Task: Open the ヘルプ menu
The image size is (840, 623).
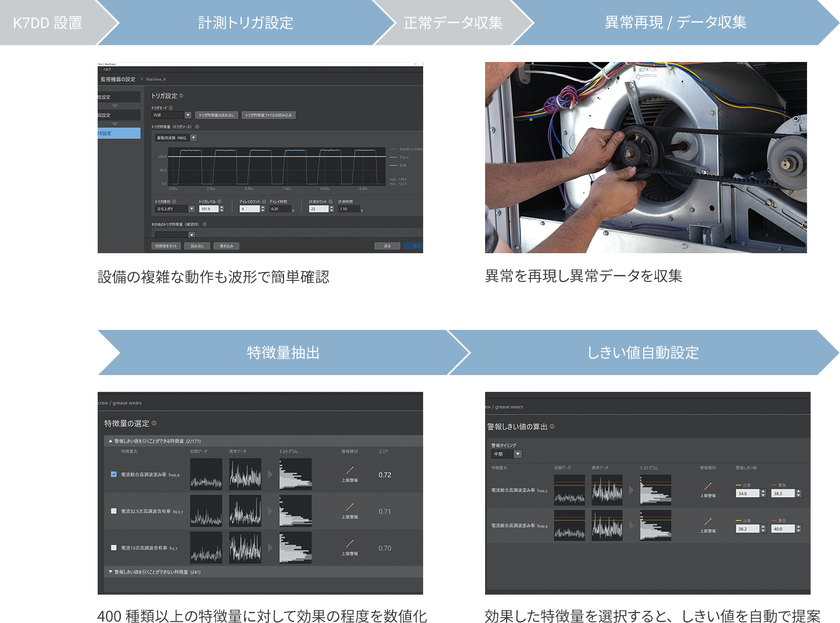Action: 107,69
